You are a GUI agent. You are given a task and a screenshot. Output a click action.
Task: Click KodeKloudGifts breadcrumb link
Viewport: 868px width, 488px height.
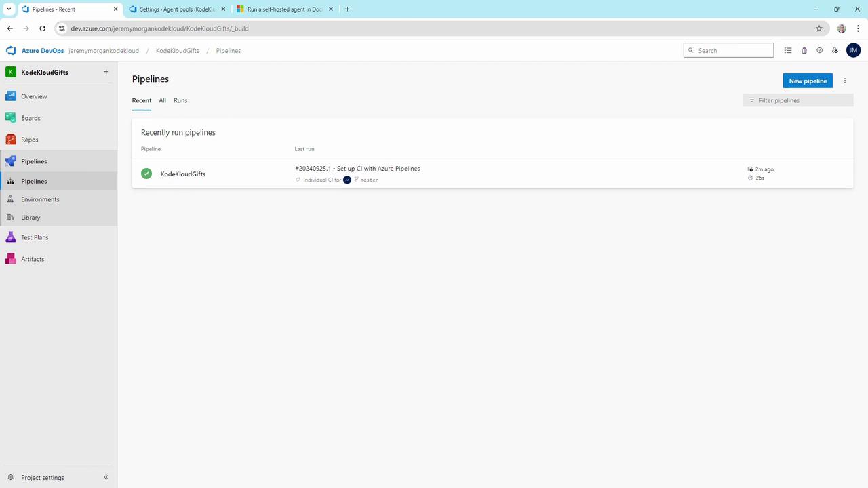(178, 51)
